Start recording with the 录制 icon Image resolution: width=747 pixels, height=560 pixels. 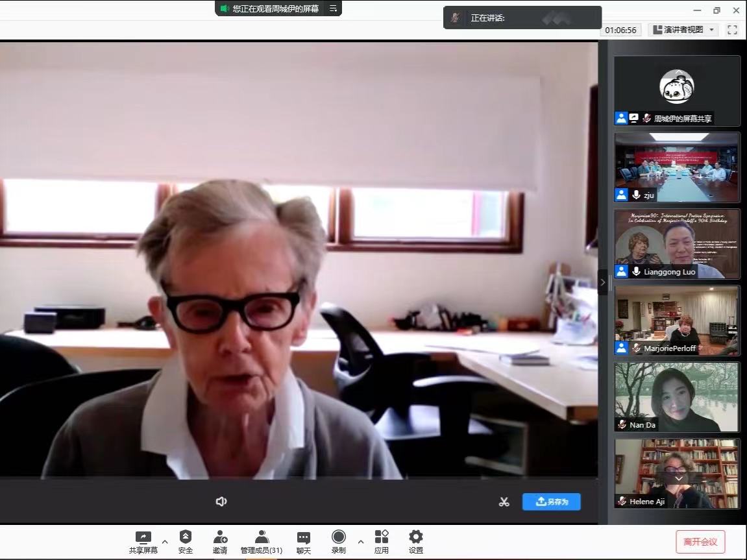(338, 537)
